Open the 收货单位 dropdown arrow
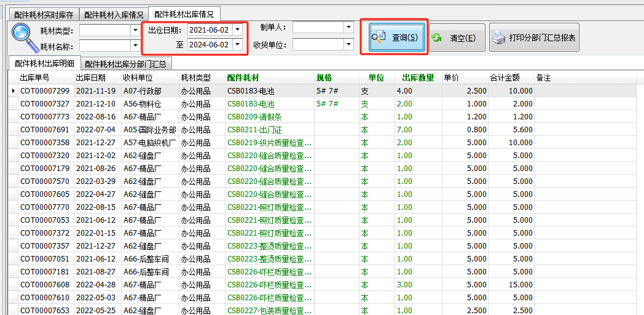This screenshot has height=315, width=644. point(348,44)
